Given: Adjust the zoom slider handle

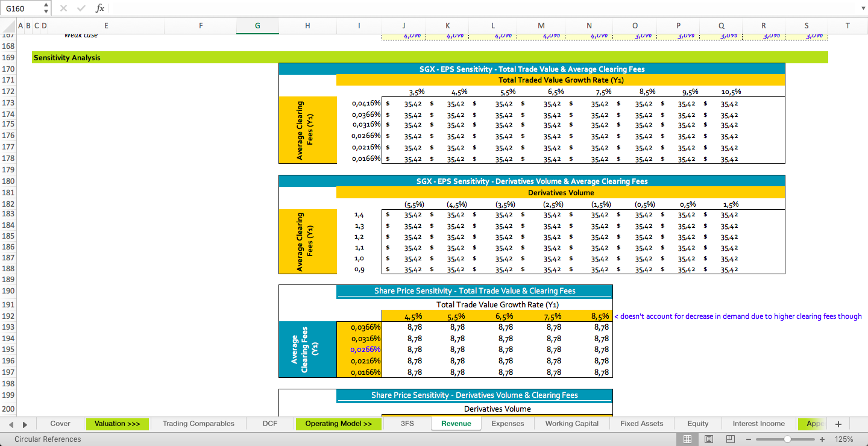Looking at the screenshot, I should [x=787, y=439].
